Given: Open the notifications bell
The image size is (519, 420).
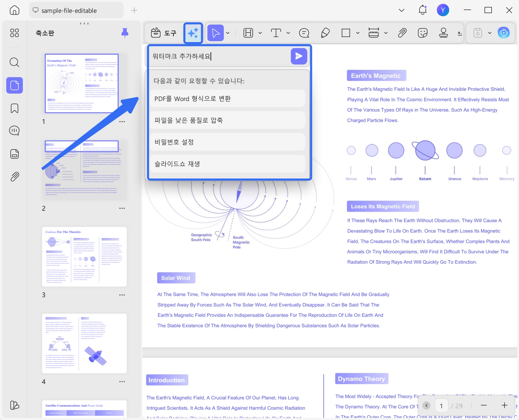Looking at the screenshot, I should [423, 10].
